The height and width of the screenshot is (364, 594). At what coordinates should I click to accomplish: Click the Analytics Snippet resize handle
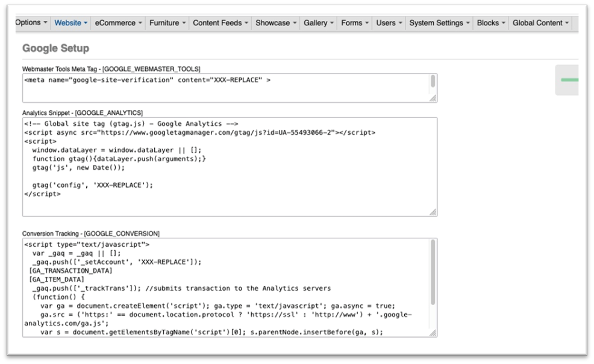(433, 212)
